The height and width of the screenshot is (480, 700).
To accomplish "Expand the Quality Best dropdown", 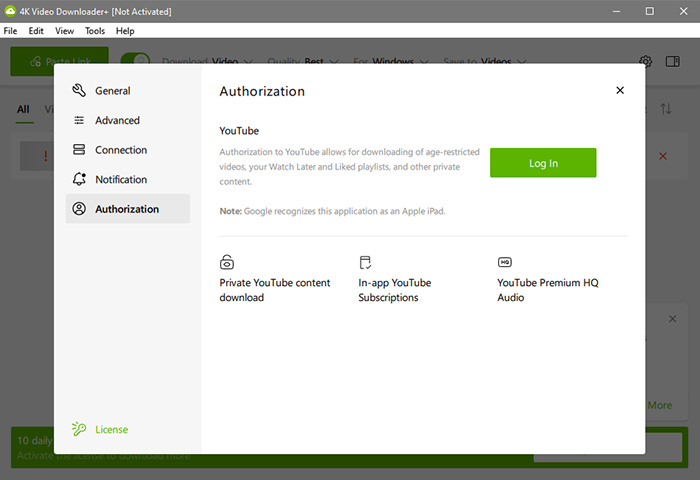I will 303,61.
